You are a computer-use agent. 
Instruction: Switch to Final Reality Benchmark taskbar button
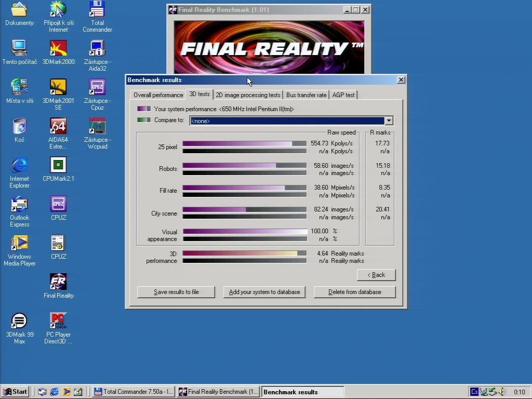[x=219, y=392]
